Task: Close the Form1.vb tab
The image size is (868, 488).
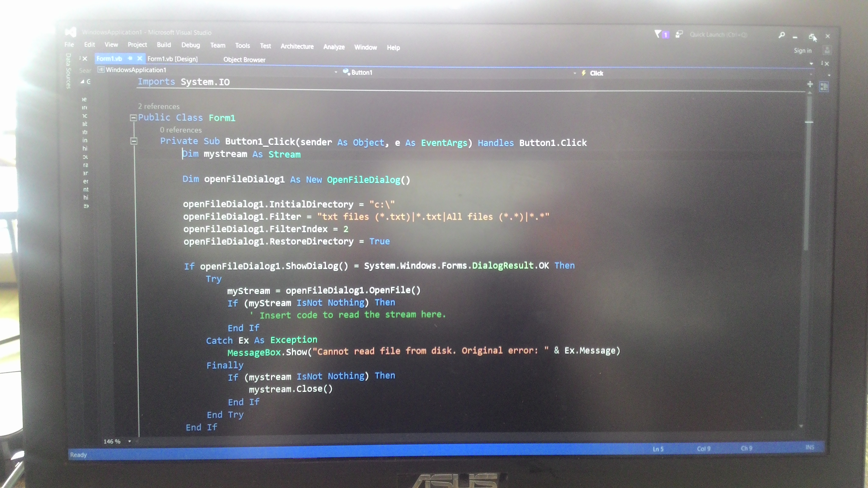Action: coord(139,58)
